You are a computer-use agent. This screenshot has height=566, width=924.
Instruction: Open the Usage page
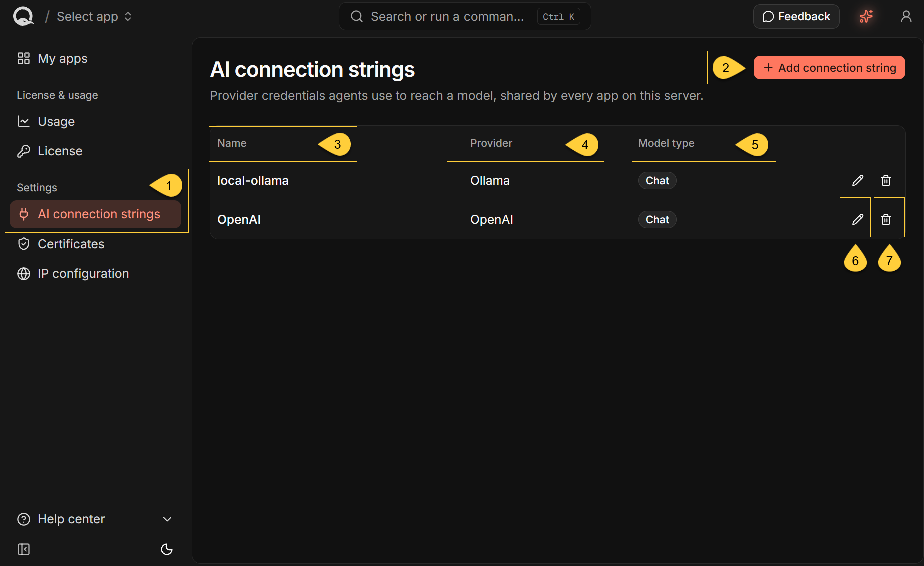point(95,121)
